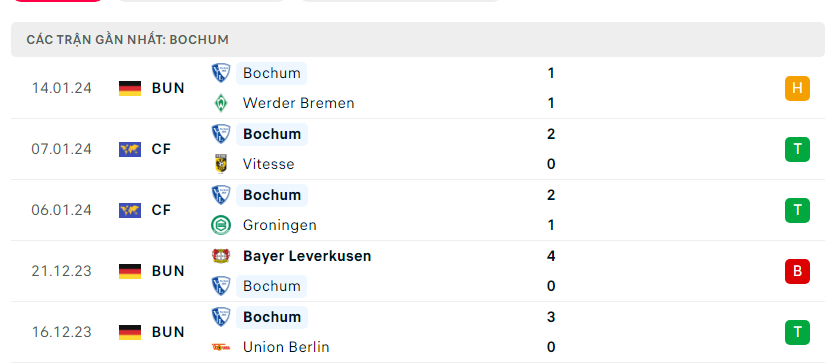Image resolution: width=828 pixels, height=364 pixels.
Task: Open the Groningen team link
Action: pyautogui.click(x=279, y=225)
